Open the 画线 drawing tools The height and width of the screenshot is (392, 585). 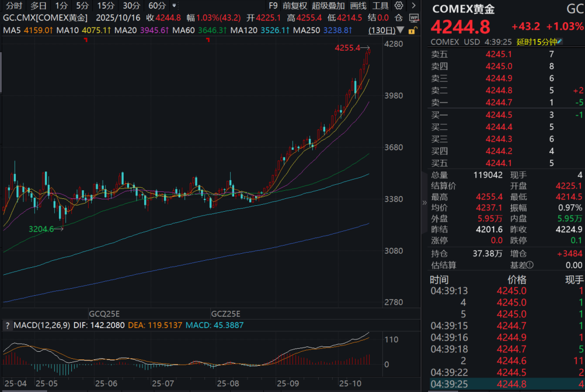click(358, 6)
